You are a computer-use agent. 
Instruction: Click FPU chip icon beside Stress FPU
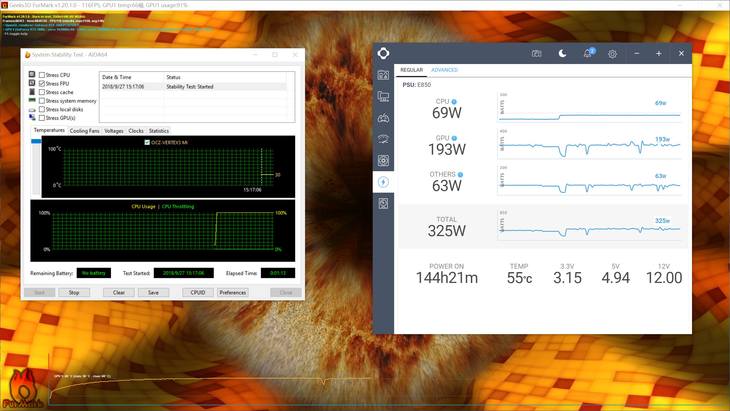point(32,83)
